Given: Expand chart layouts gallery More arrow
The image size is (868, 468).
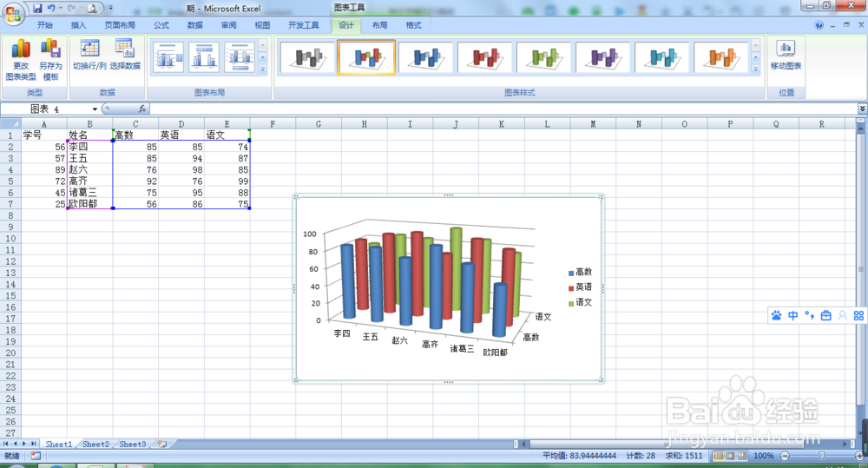Looking at the screenshot, I should coord(262,69).
